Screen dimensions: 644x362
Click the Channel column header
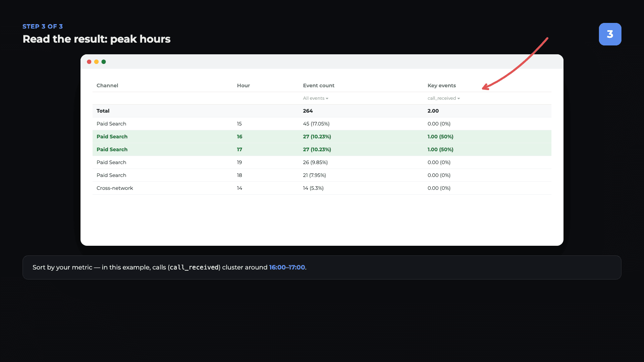click(x=107, y=85)
